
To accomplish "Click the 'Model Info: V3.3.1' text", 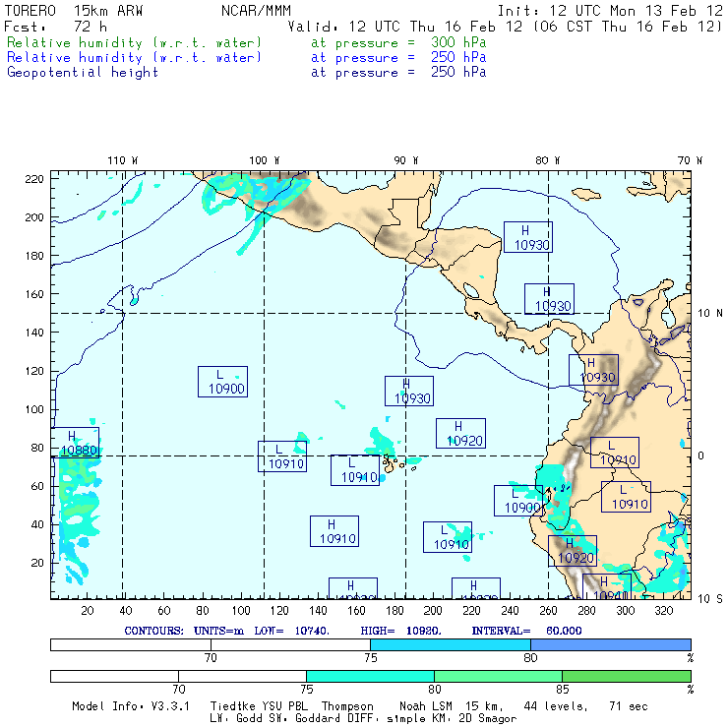I will pyautogui.click(x=131, y=706).
